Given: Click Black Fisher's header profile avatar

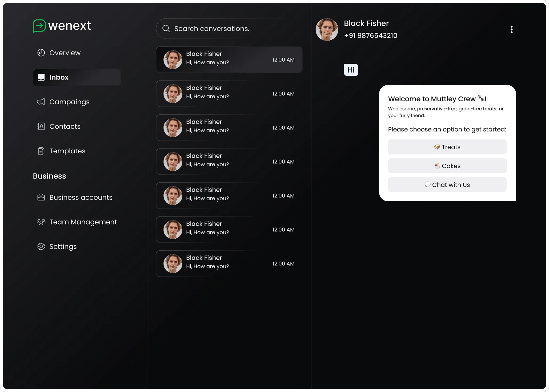Looking at the screenshot, I should pos(327,30).
